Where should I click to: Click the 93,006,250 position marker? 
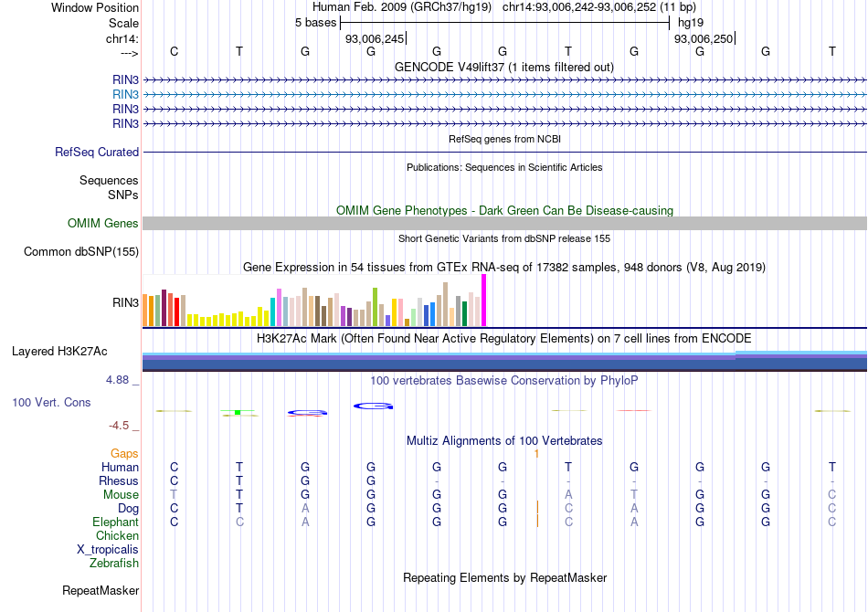[x=703, y=38]
